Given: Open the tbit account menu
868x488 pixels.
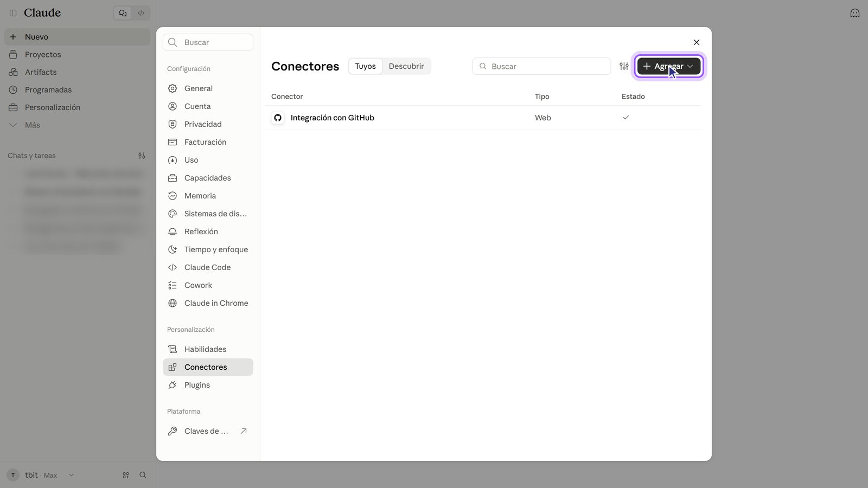Looking at the screenshot, I should (41, 475).
